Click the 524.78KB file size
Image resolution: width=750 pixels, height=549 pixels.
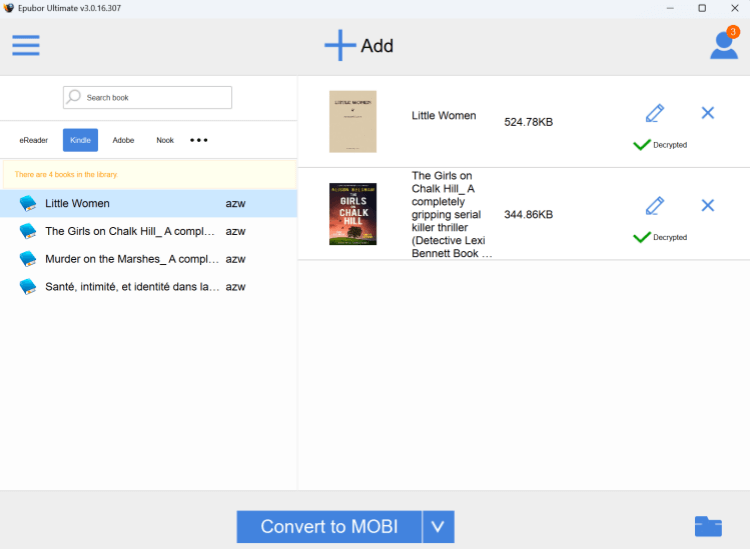click(x=529, y=122)
